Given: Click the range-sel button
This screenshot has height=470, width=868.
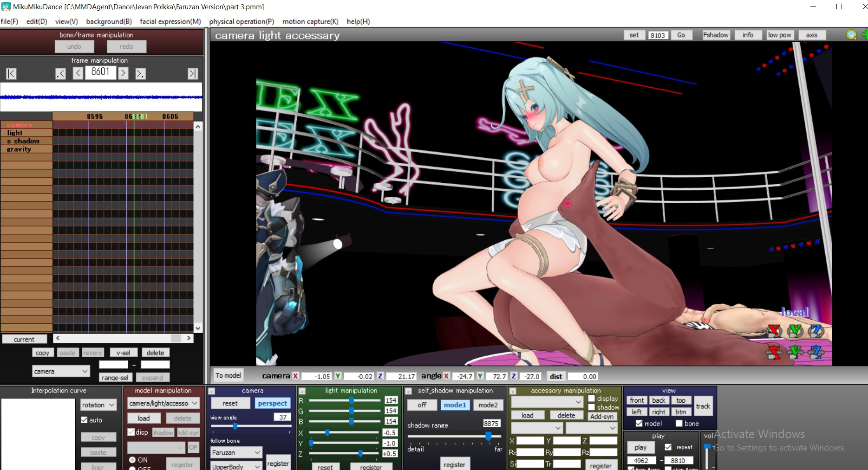Looking at the screenshot, I should (x=115, y=377).
